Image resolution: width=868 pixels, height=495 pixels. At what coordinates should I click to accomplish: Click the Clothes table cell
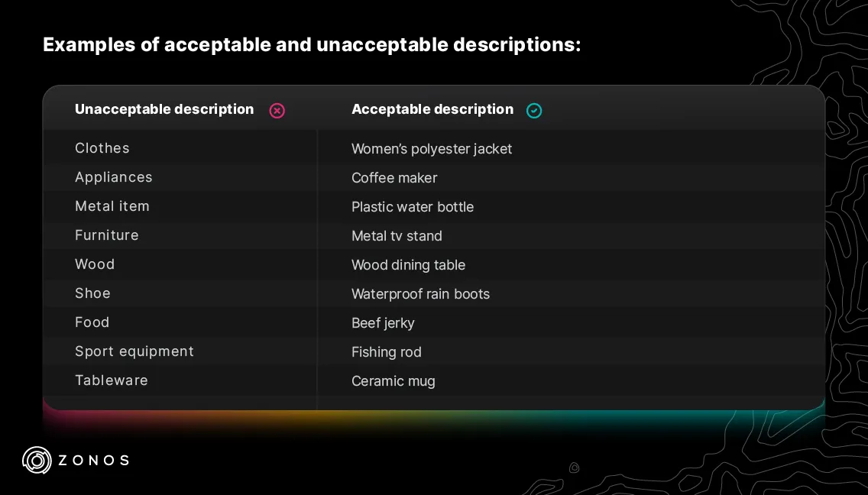click(102, 148)
